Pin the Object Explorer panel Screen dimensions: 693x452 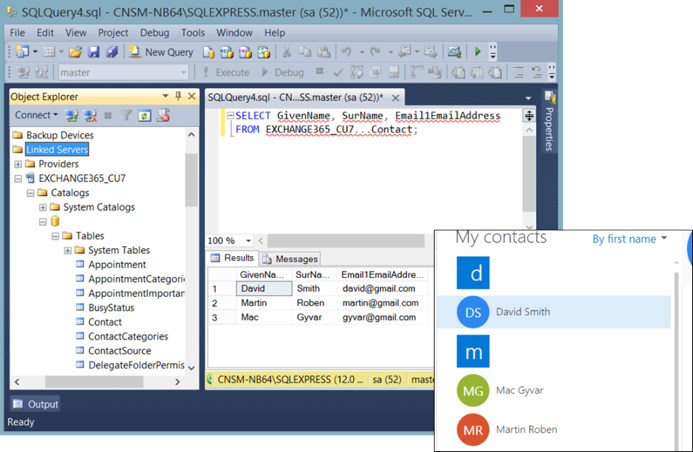pos(178,96)
